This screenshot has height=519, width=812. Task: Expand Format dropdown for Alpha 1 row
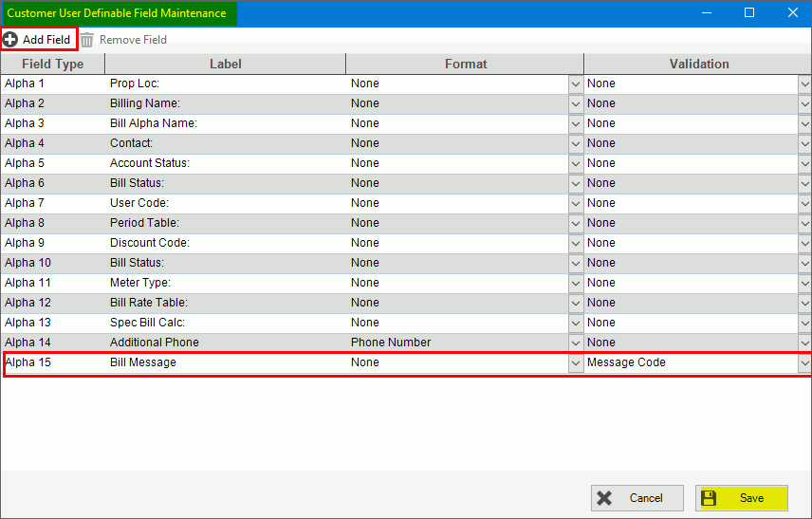pyautogui.click(x=576, y=83)
